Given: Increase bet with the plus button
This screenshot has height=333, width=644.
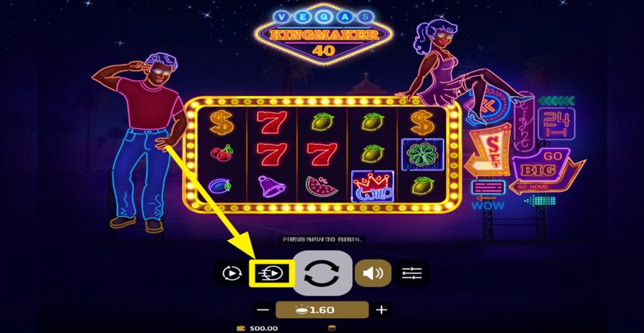Looking at the screenshot, I should [x=381, y=309].
